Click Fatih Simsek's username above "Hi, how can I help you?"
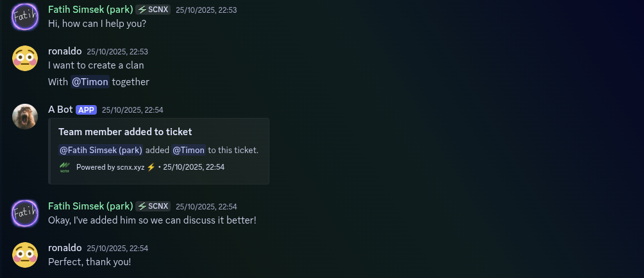This screenshot has height=278, width=644. 90,10
